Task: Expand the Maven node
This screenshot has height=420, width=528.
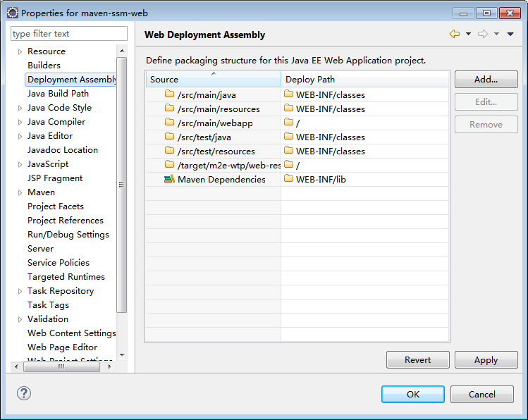Action: [x=20, y=192]
